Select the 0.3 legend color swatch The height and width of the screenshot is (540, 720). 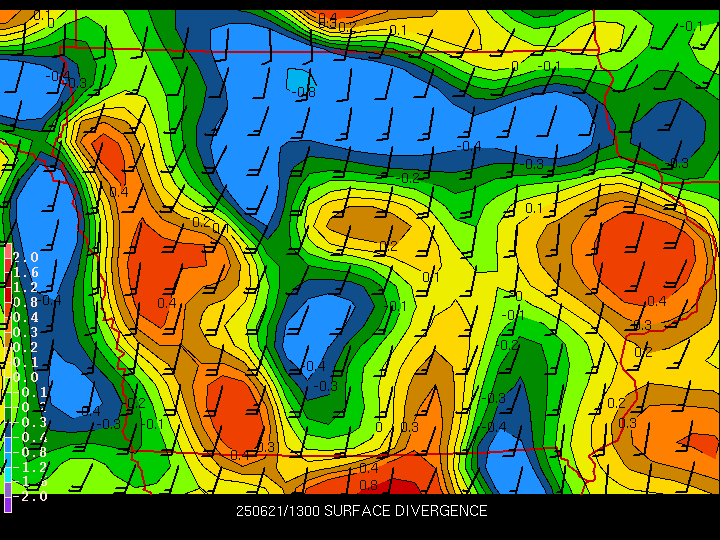(7, 331)
